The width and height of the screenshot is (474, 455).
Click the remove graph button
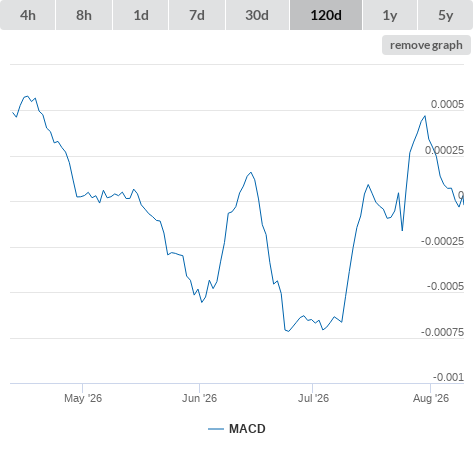point(426,45)
